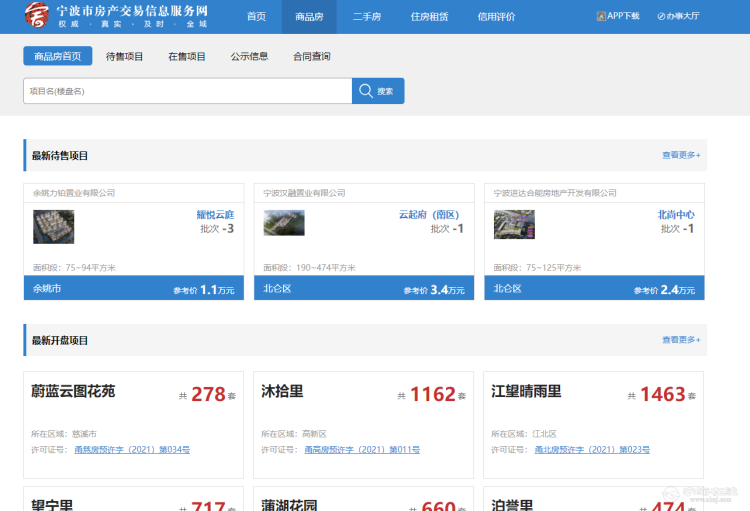Click the APP下载 download icon
The width and height of the screenshot is (750, 511).
(x=601, y=16)
